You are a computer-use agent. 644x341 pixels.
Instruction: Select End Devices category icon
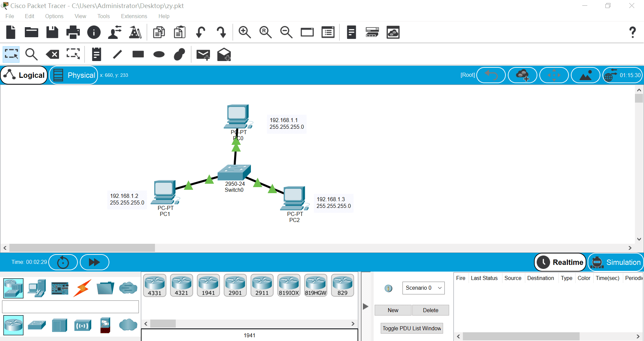(37, 288)
